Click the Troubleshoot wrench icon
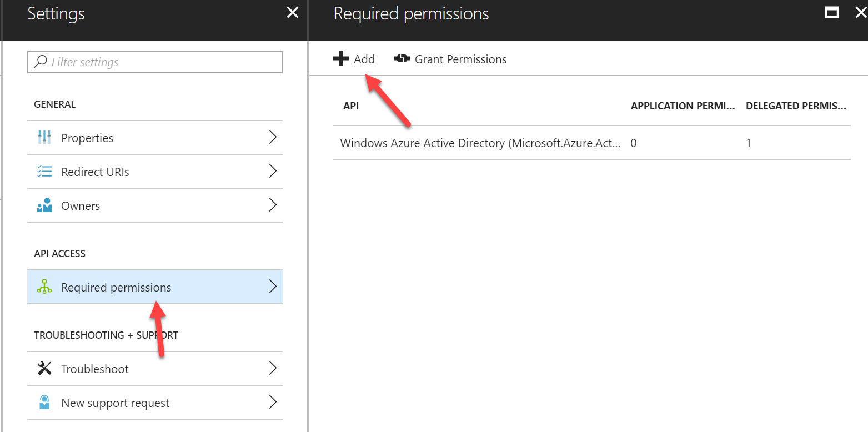This screenshot has width=868, height=432. point(44,369)
